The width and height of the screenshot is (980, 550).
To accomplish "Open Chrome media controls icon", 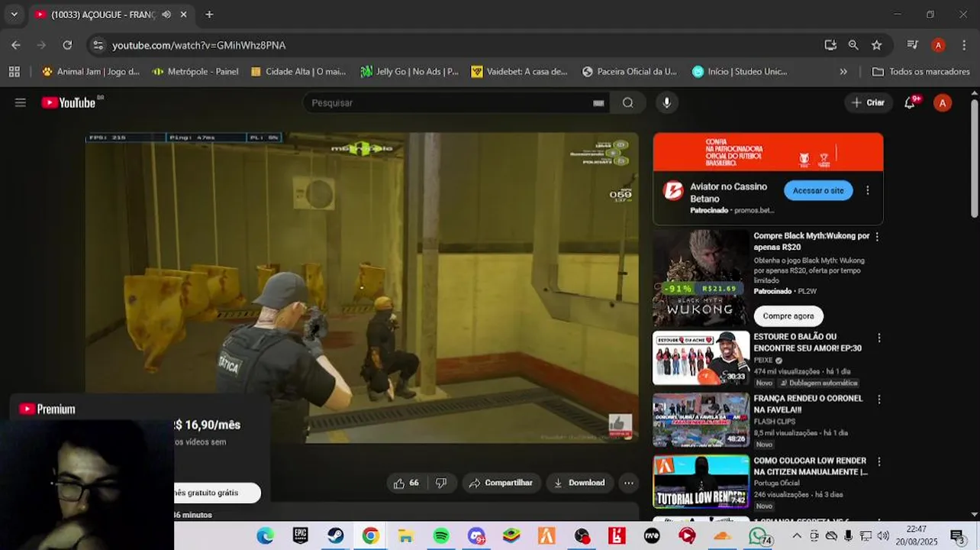I will pyautogui.click(x=912, y=45).
